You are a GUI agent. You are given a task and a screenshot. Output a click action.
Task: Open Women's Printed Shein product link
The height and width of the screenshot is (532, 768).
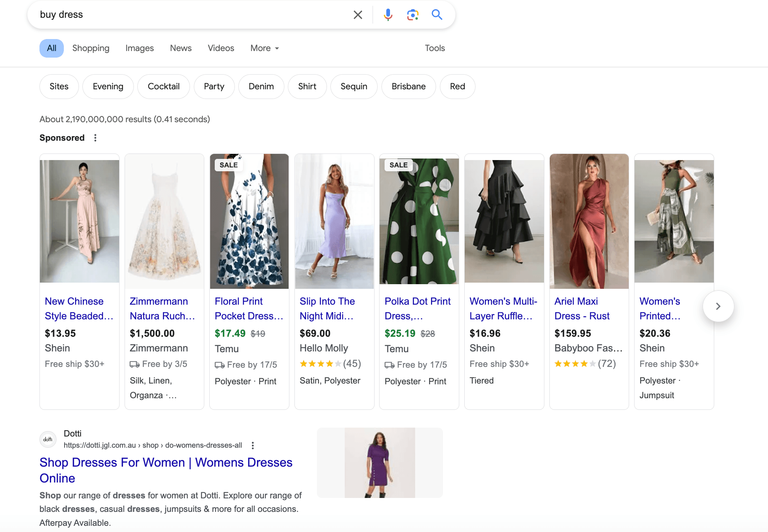(660, 309)
